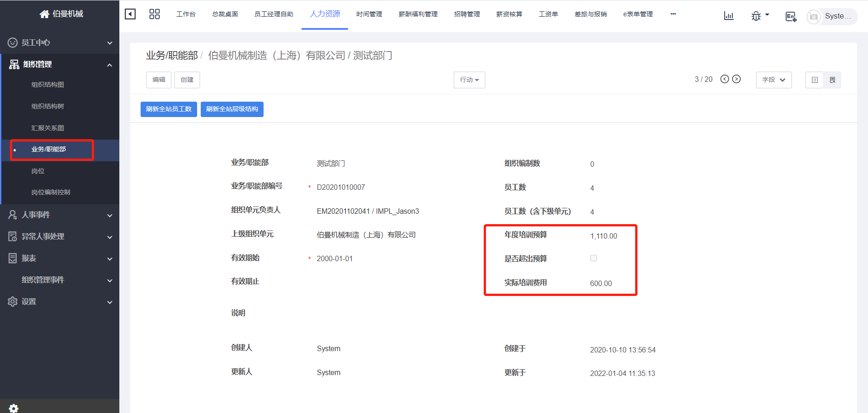The image size is (868, 413).
Task: Click the language switch icon
Action: pyautogui.click(x=790, y=17)
